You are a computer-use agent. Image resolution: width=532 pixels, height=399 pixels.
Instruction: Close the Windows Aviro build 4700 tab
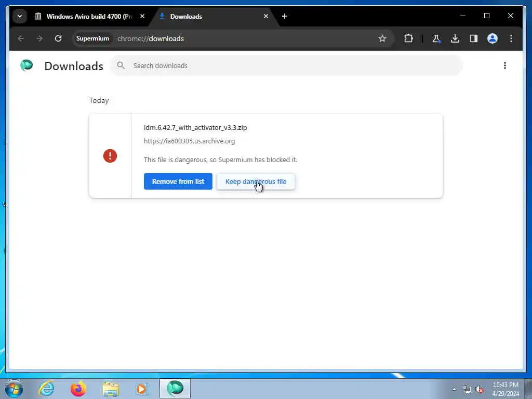(142, 16)
